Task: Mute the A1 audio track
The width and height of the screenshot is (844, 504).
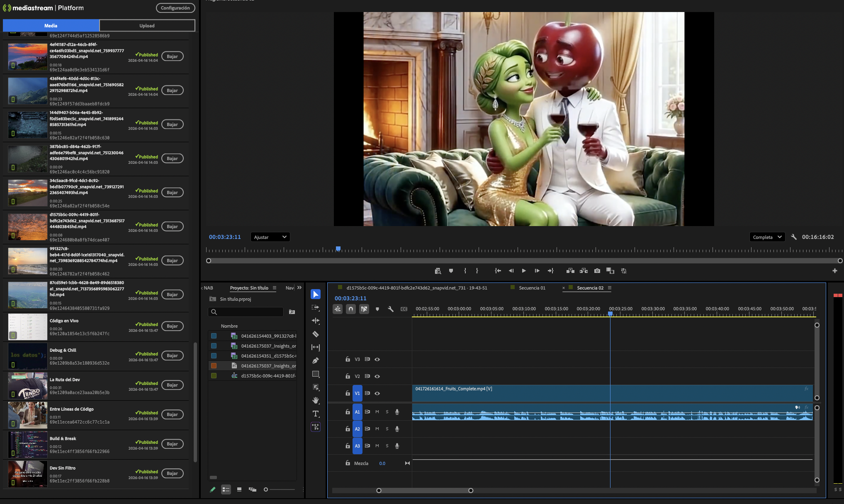Action: point(377,412)
